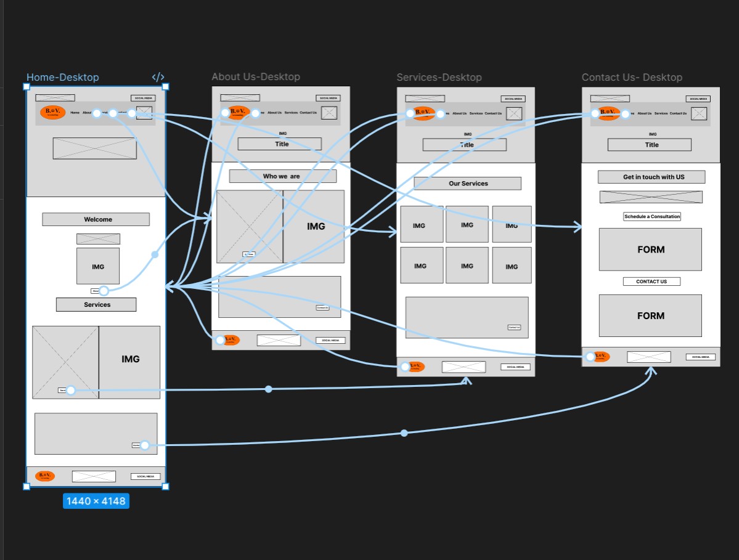Click the SOCIAL MEDIA box in Home-Desktop header
739x560 pixels.
[142, 97]
